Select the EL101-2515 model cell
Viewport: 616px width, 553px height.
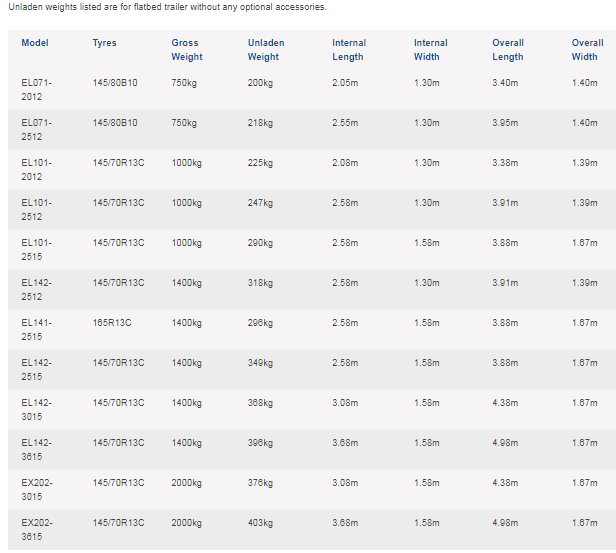pyautogui.click(x=37, y=249)
